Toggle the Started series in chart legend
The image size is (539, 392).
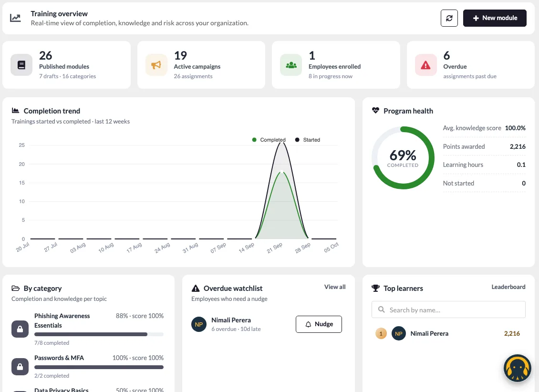[308, 140]
